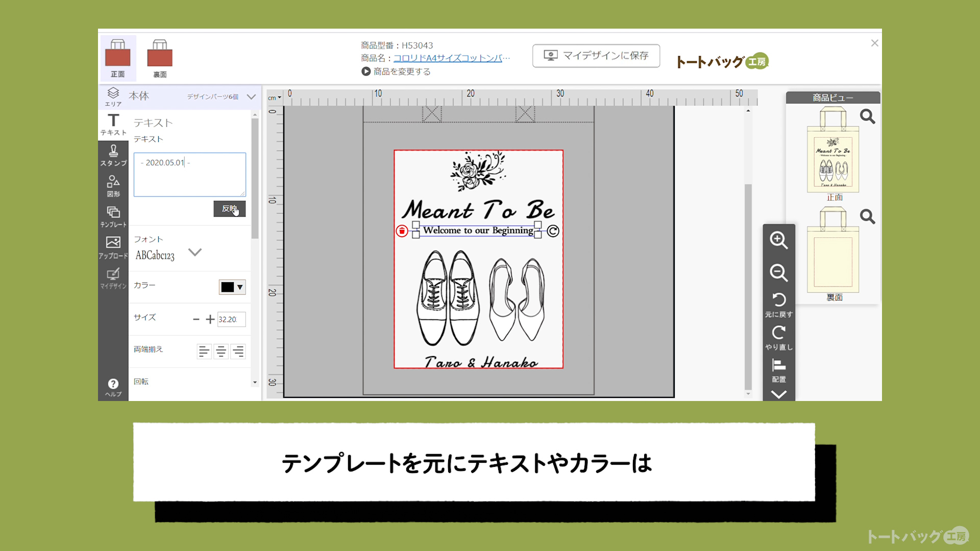
Task: Open the ヘルプ help icon
Action: [x=113, y=388]
